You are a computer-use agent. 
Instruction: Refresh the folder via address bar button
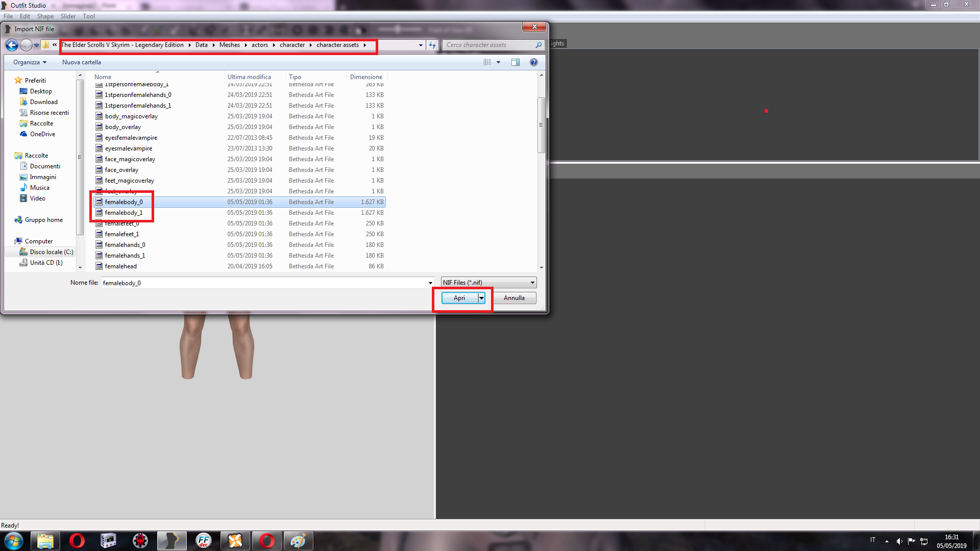[432, 45]
